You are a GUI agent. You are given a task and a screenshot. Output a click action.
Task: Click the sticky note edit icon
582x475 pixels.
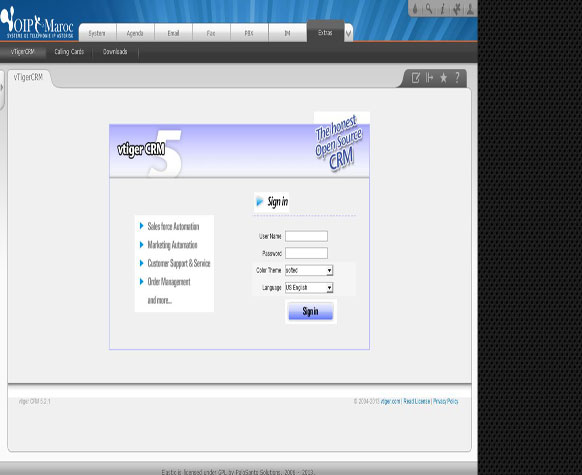[x=416, y=78]
